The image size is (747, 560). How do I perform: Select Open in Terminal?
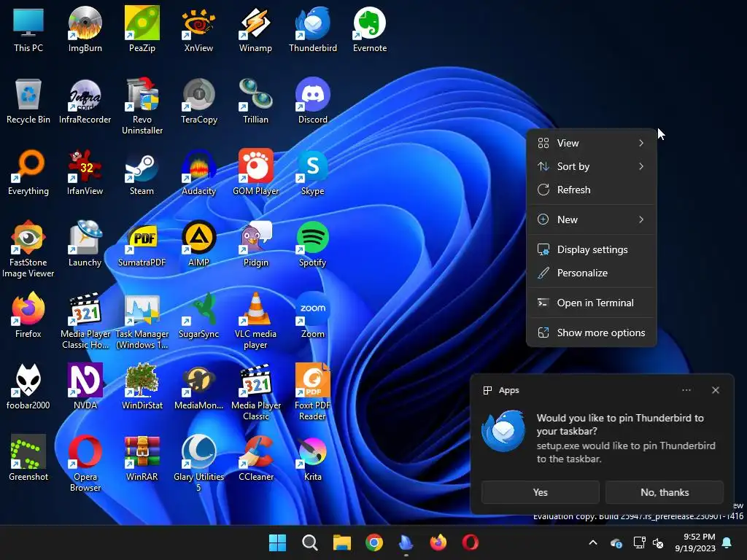[x=591, y=303]
